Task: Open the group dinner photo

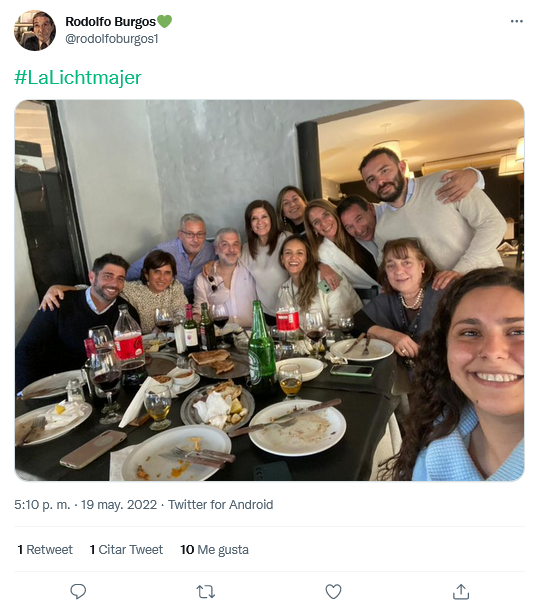Action: point(270,291)
